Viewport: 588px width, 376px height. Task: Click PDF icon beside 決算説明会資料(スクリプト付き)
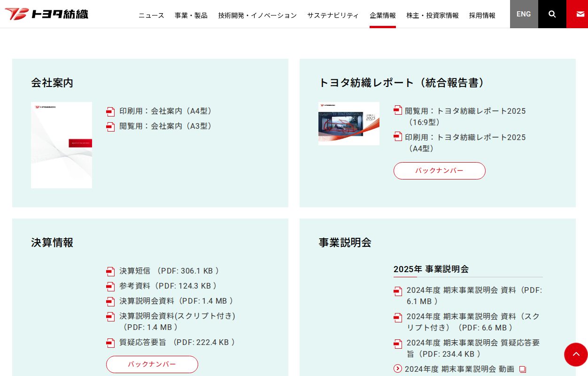click(110, 317)
